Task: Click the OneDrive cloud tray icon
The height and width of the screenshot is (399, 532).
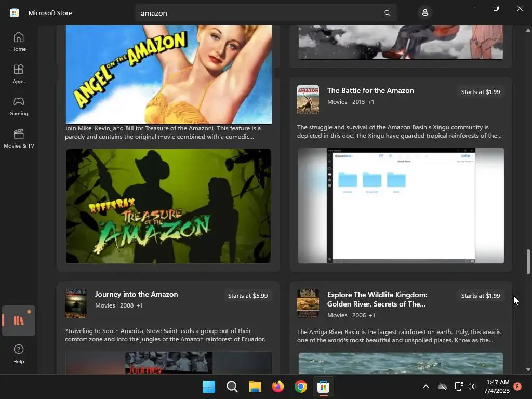Action: 443,387
